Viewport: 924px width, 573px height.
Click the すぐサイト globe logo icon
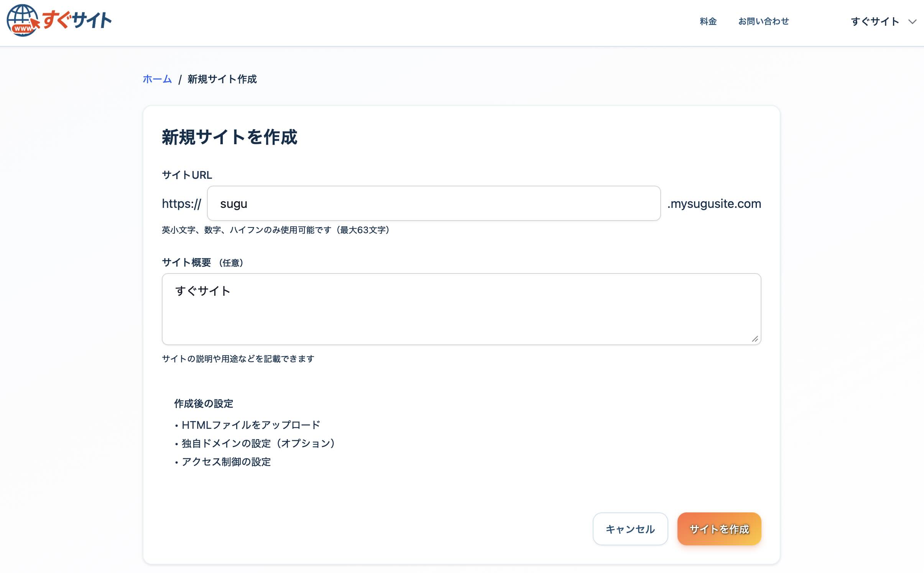pyautogui.click(x=22, y=21)
